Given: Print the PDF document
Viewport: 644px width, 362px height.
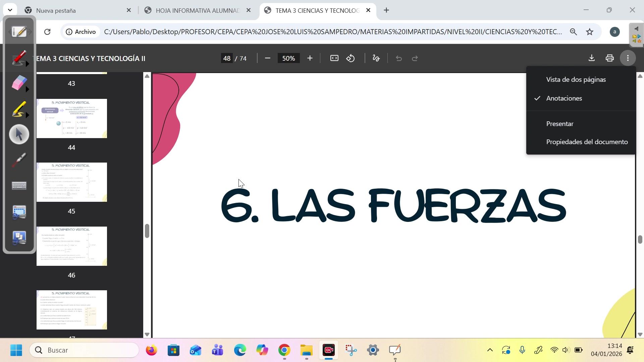Looking at the screenshot, I should pyautogui.click(x=609, y=58).
